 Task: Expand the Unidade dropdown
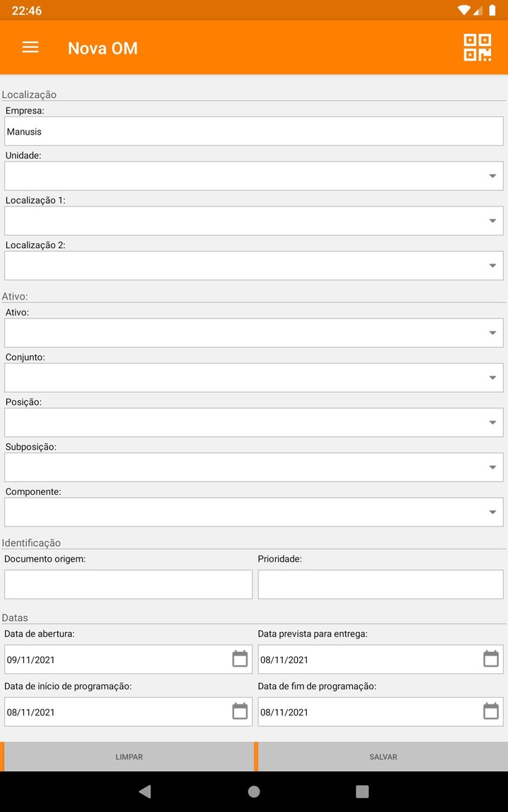(x=492, y=176)
